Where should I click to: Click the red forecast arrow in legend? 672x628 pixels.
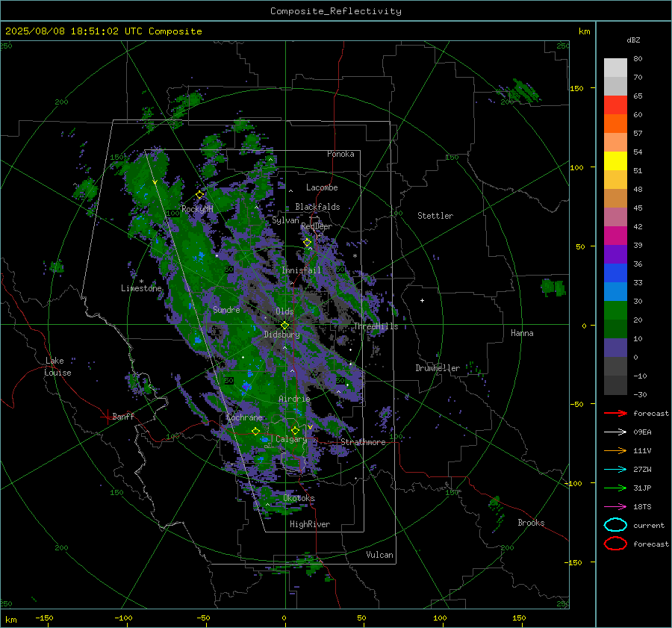click(x=615, y=413)
